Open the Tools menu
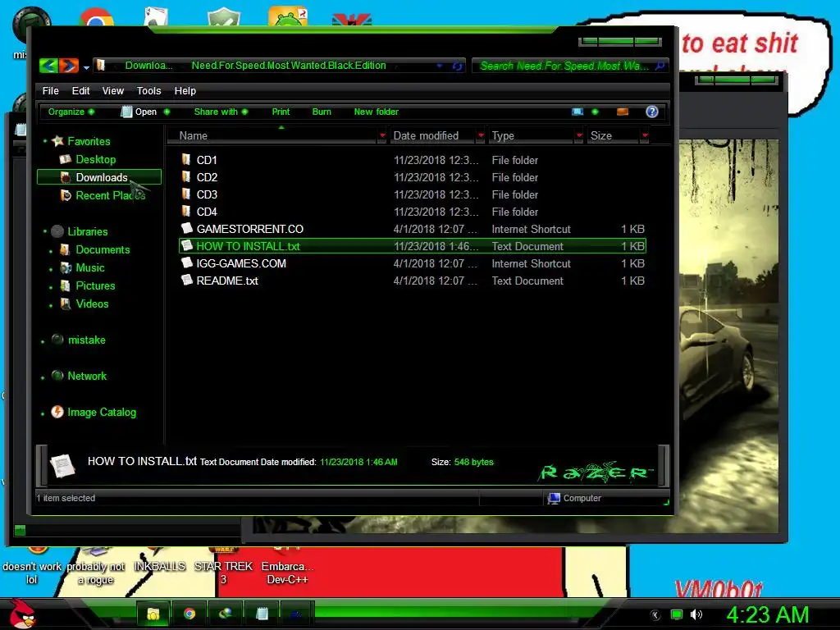 pos(149,90)
